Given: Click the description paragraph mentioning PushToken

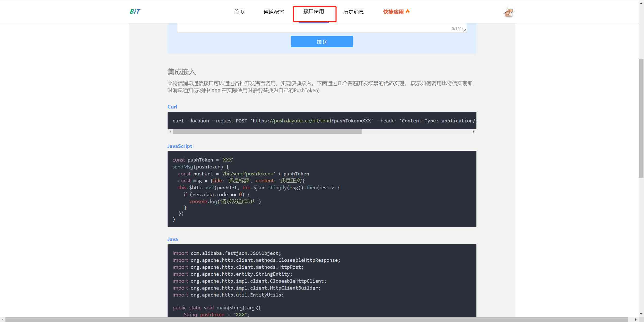Looking at the screenshot, I should [320, 87].
